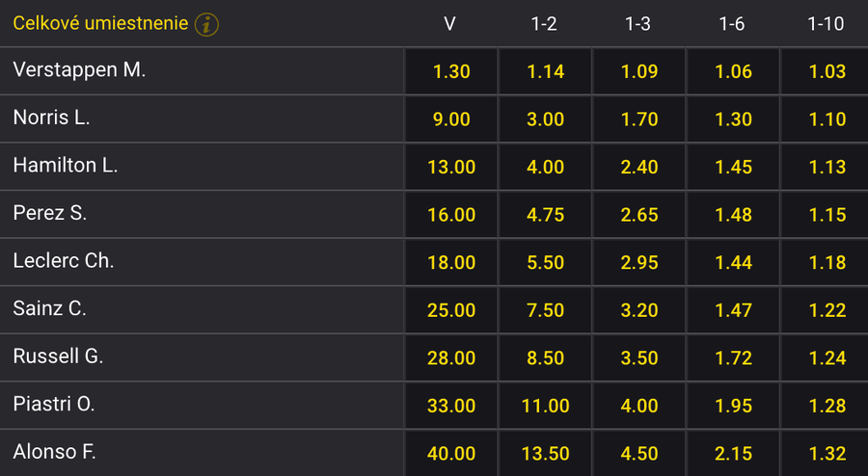Pick Alonso F. winner odds 40.00

[451, 453]
